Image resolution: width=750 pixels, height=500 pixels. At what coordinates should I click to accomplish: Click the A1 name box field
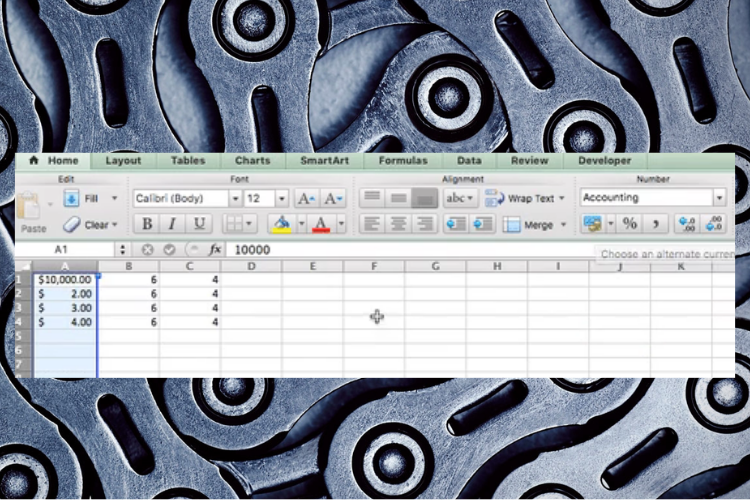(x=65, y=249)
